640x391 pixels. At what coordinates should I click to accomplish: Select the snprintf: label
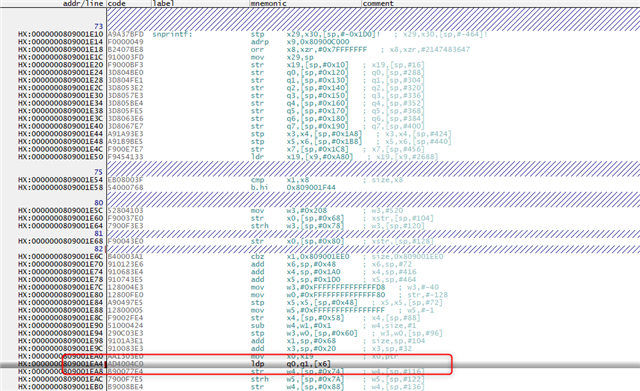pyautogui.click(x=172, y=34)
